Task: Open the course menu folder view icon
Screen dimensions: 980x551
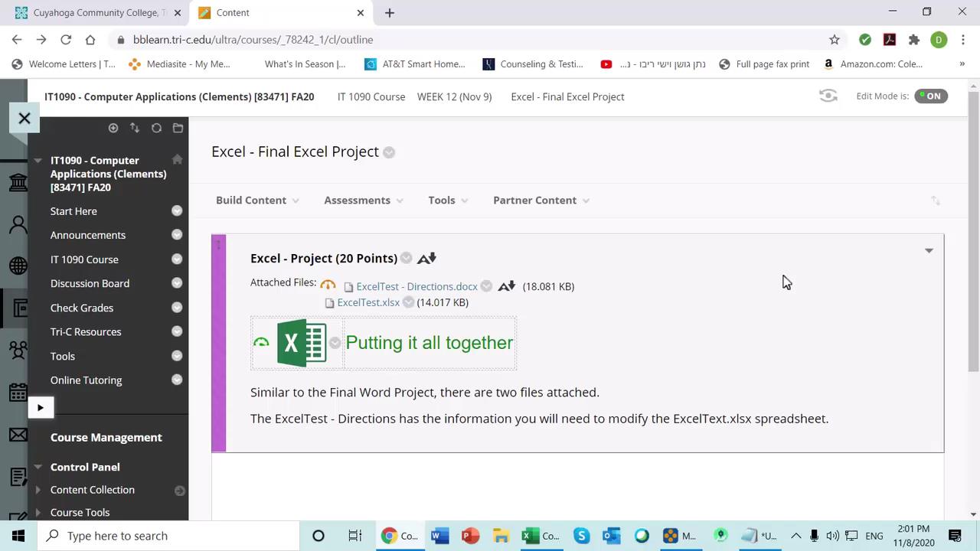Action: click(x=178, y=128)
